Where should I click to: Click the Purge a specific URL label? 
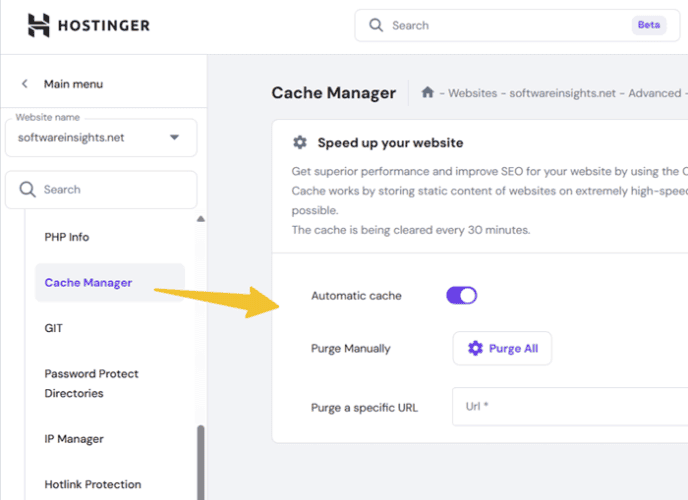tap(364, 408)
